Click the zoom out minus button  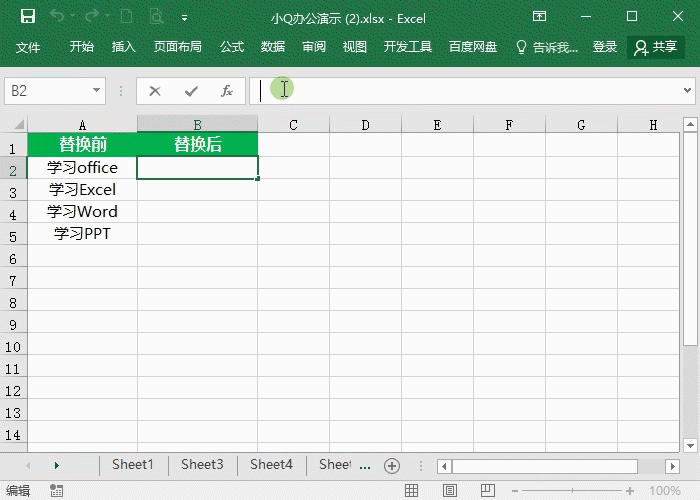[x=515, y=491]
